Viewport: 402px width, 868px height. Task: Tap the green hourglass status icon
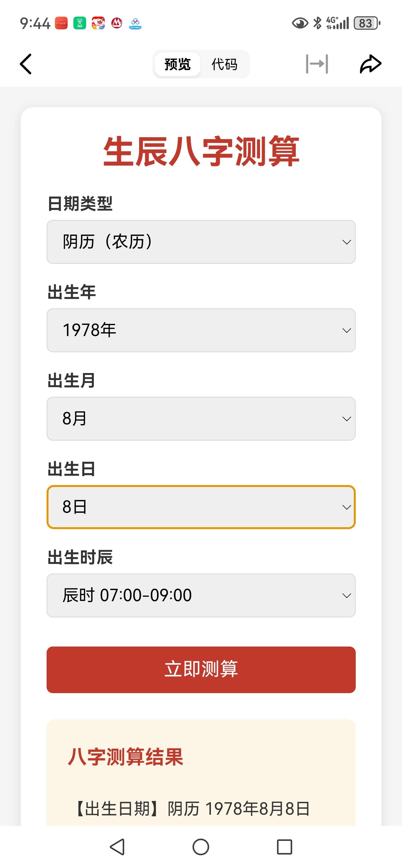[79, 23]
